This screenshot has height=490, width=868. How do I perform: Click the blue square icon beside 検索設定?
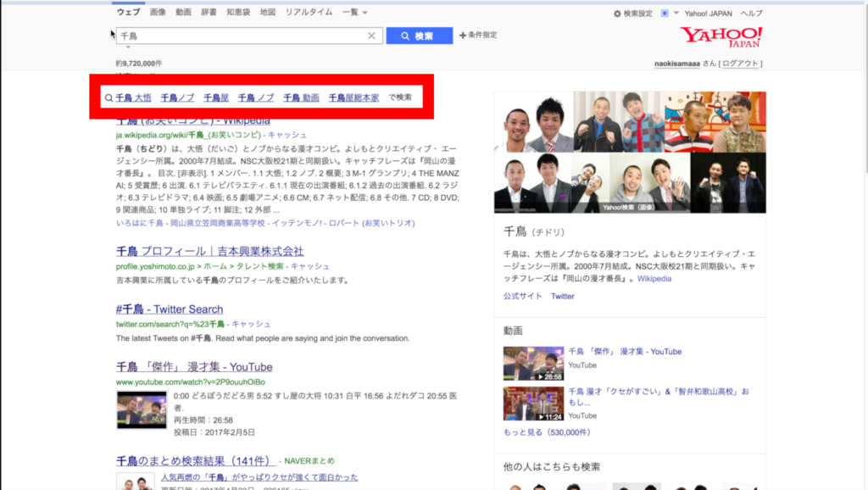coord(665,14)
